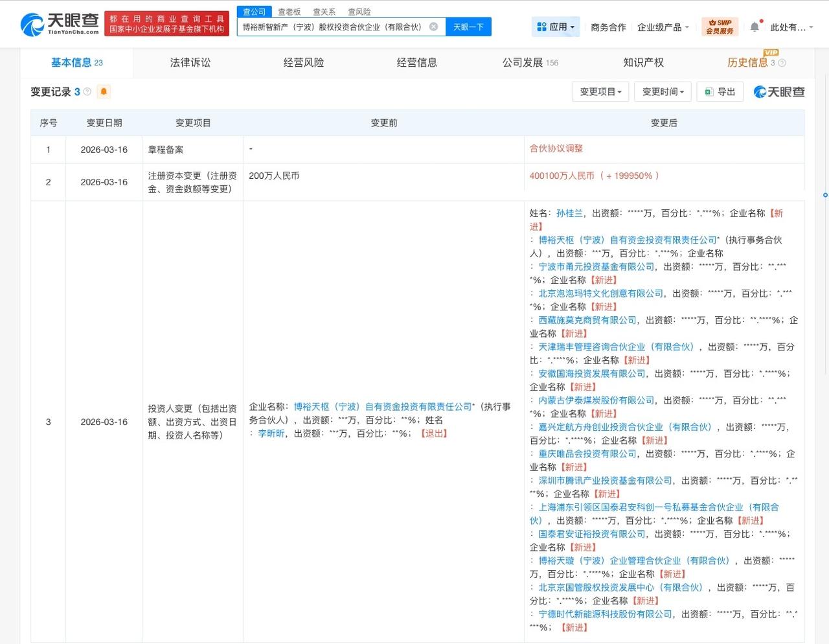Click the apps grid icon on the 应用 button
Viewport: 829px width, 644px height.
541,27
